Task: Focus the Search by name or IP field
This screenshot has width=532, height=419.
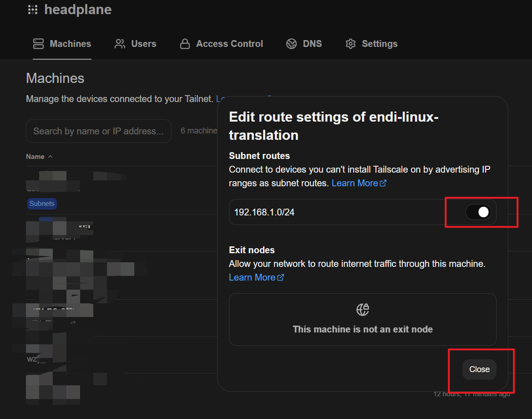Action: (x=98, y=131)
